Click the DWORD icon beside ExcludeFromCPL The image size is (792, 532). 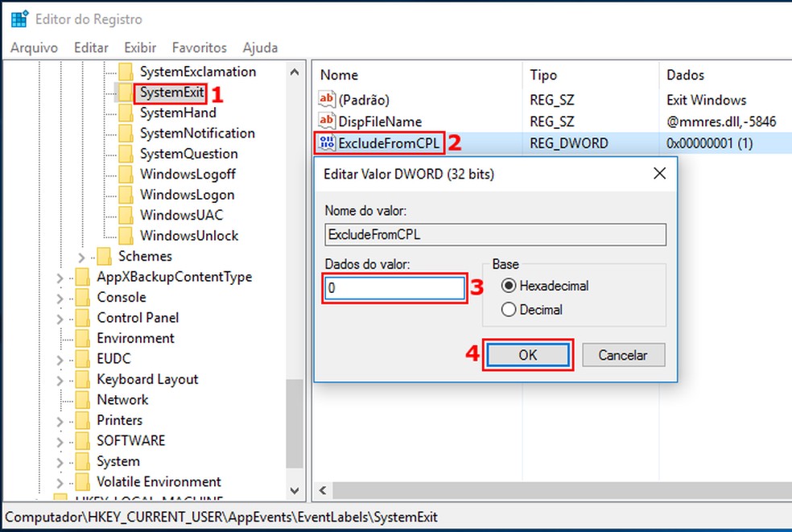click(x=327, y=143)
